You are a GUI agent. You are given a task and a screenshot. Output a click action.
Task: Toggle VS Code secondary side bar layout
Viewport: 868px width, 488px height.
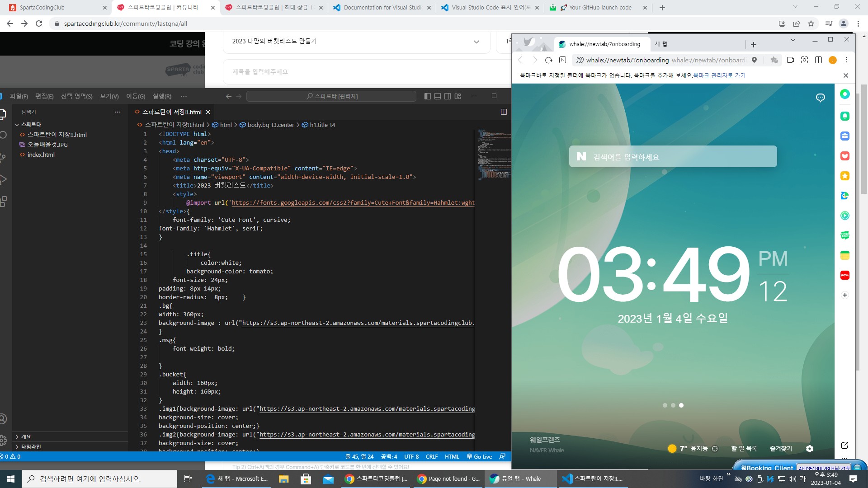tap(448, 96)
